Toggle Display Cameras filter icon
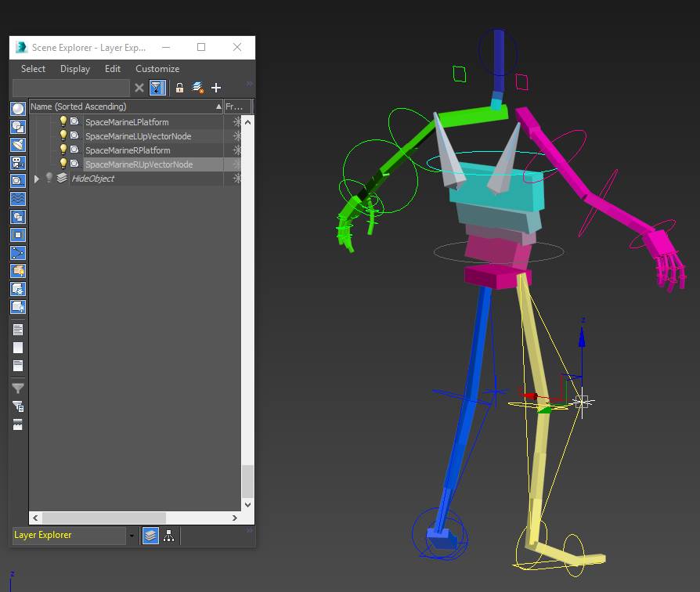Screen dimensions: 700x592 [x=18, y=163]
